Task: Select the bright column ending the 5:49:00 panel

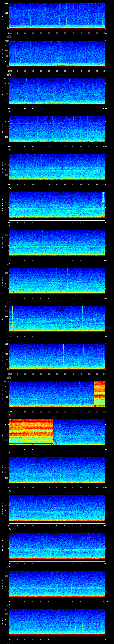Action: [103, 205]
